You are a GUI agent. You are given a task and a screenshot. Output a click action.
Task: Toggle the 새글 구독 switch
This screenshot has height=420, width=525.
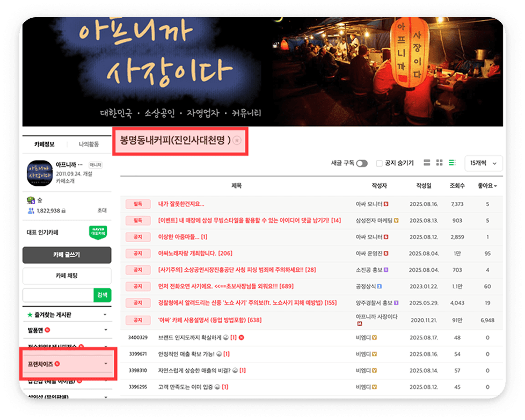362,163
